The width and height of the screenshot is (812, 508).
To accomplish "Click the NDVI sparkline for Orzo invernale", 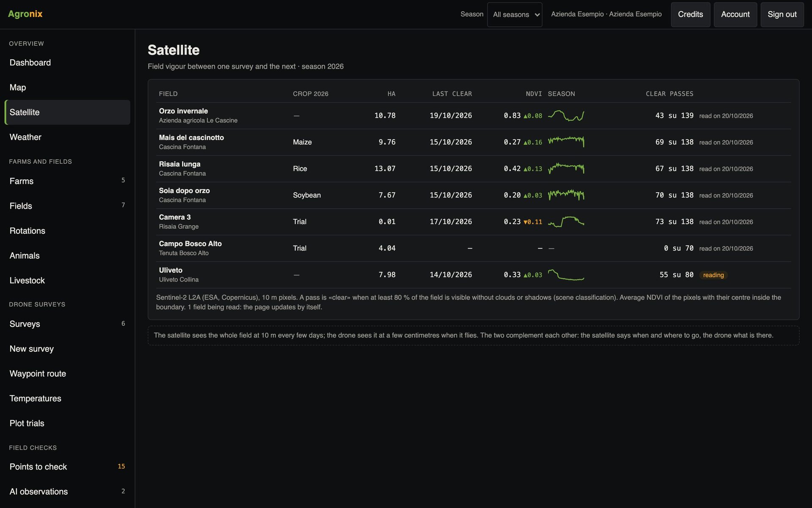I will (x=566, y=116).
